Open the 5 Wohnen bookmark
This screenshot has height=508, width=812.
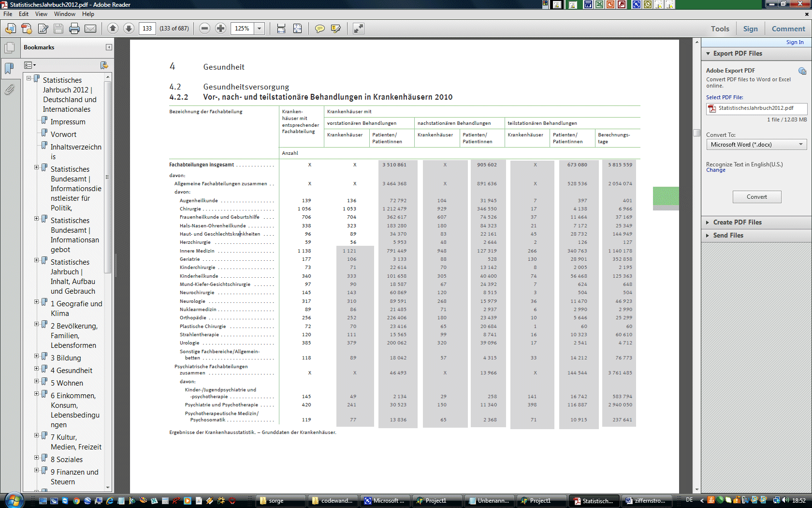pyautogui.click(x=67, y=383)
